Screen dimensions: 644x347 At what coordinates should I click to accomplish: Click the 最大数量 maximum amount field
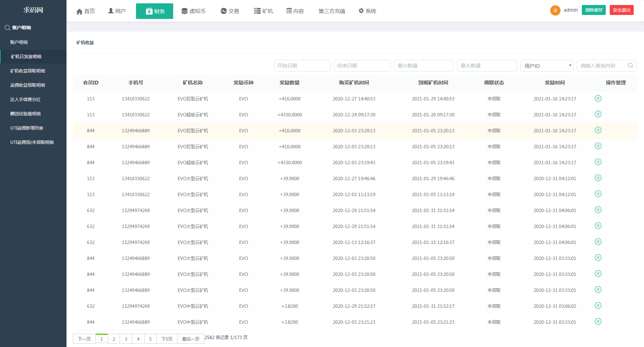click(x=487, y=66)
